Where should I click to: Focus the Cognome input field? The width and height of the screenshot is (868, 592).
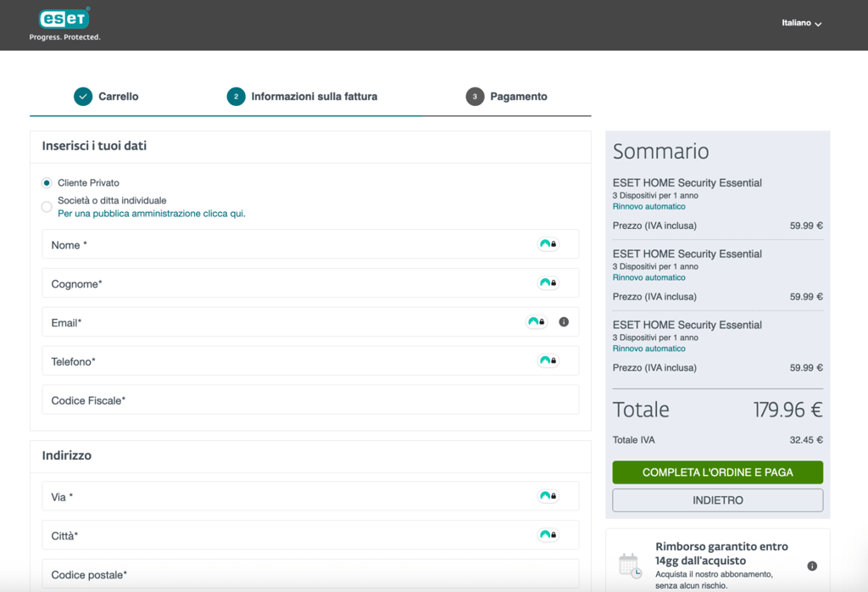[310, 283]
